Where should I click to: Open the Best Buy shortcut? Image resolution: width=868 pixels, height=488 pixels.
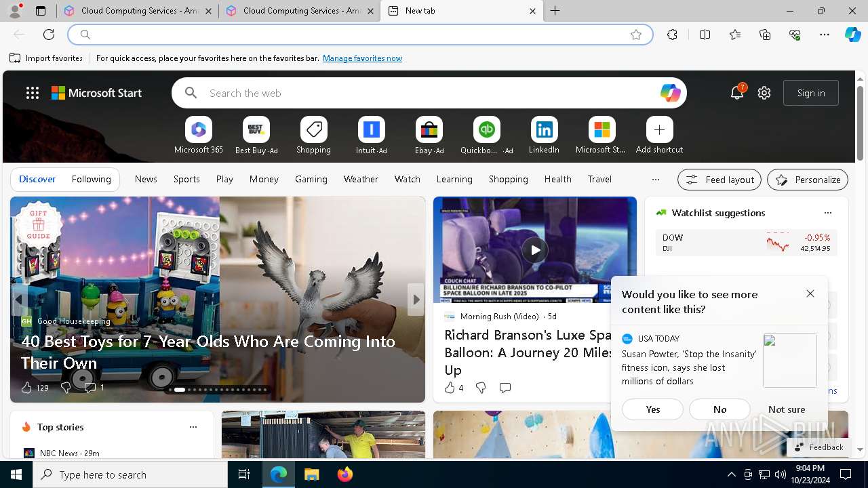[x=256, y=136]
